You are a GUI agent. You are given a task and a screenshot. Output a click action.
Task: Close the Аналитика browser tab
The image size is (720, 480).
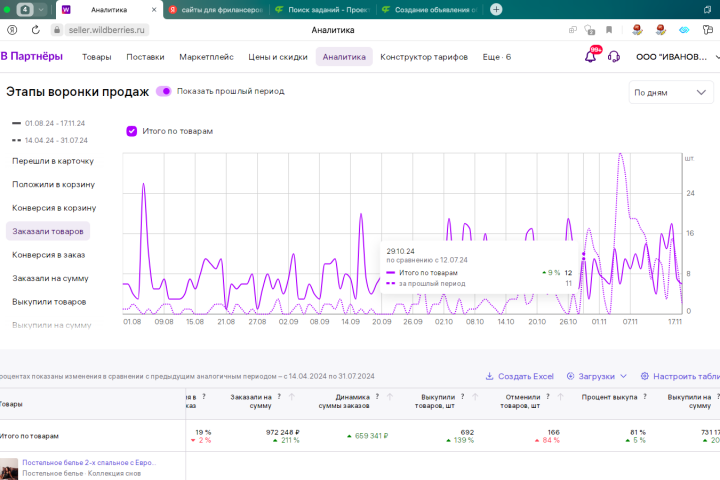coord(154,9)
